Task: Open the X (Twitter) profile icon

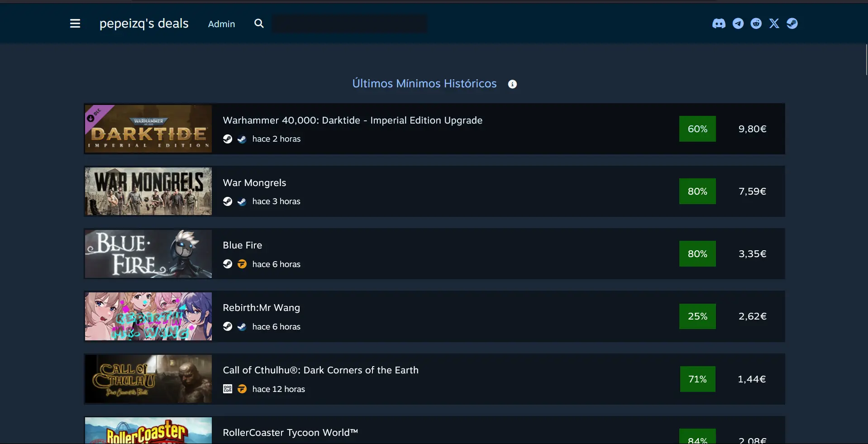Action: [x=774, y=24]
